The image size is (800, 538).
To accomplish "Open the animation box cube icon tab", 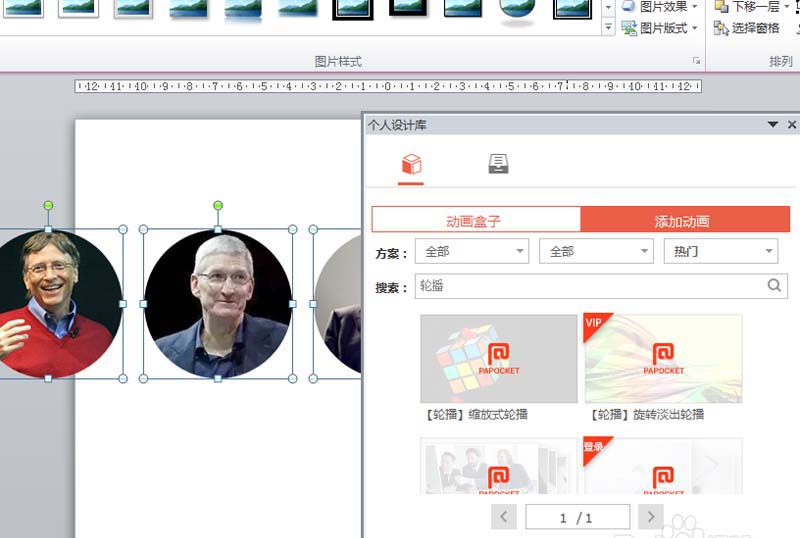I will point(411,164).
